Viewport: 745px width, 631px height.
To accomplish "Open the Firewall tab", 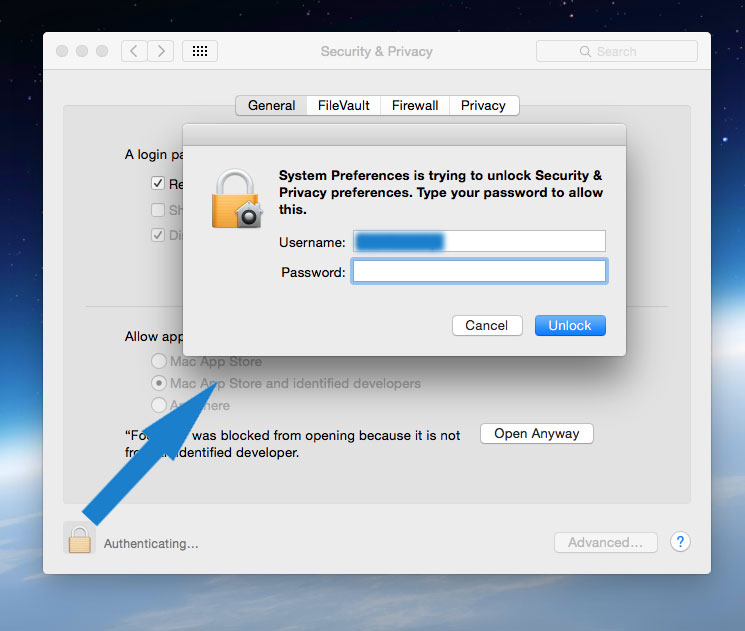I will click(x=415, y=105).
